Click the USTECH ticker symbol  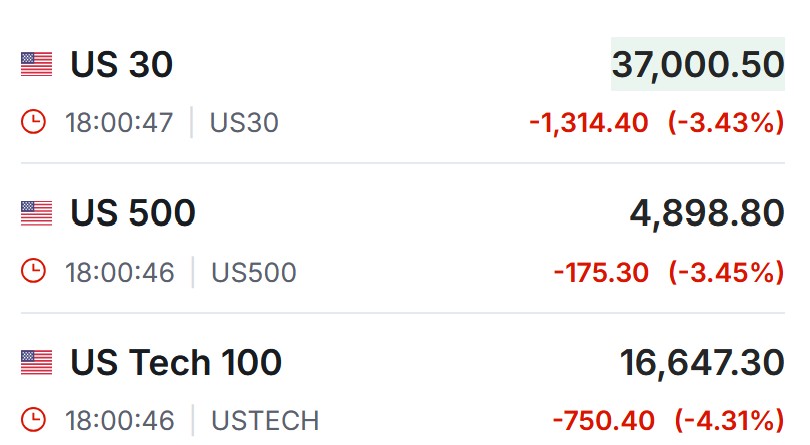click(x=265, y=420)
